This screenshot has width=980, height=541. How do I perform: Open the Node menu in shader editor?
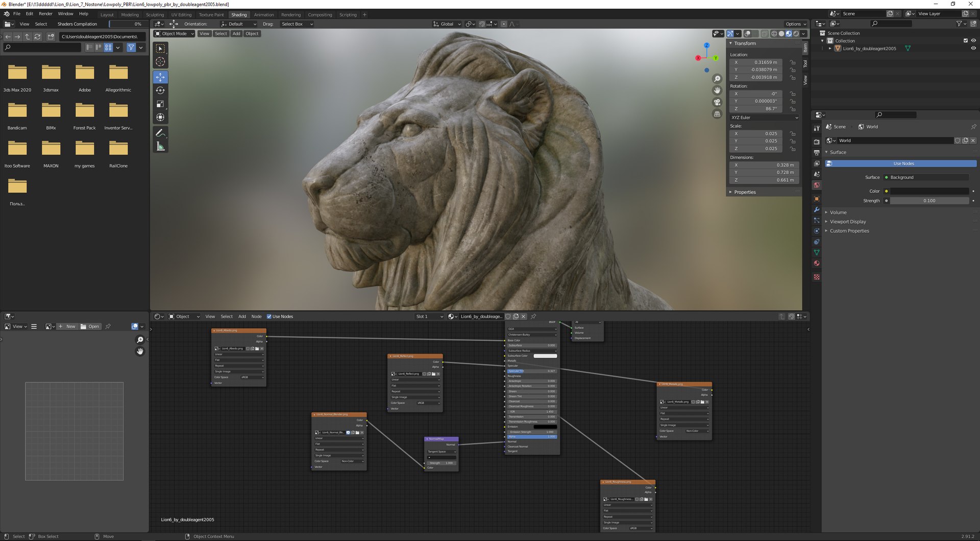(x=256, y=317)
